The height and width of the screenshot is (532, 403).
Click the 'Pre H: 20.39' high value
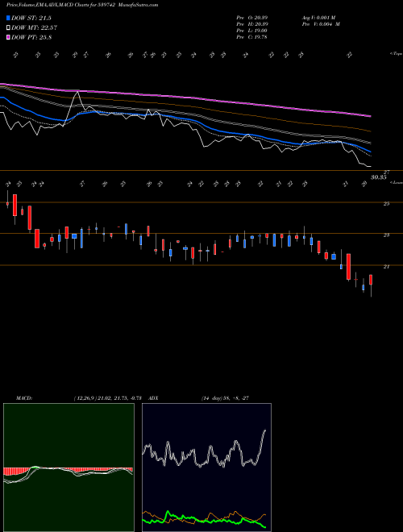click(251, 23)
